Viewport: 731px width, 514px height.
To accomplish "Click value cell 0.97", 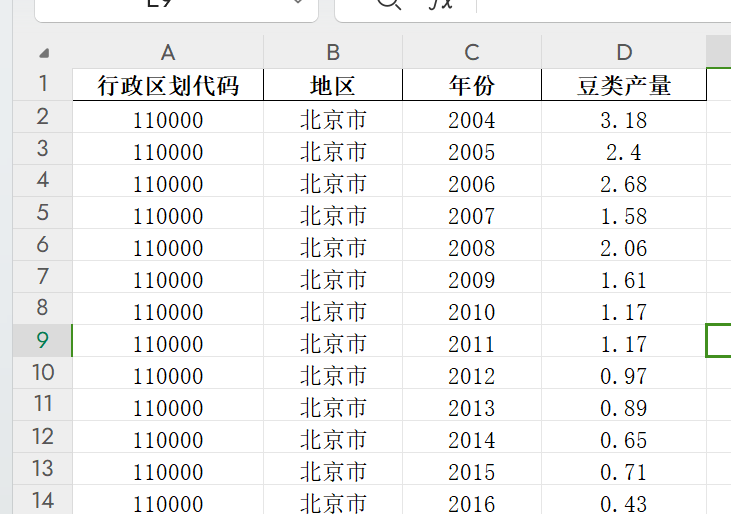I will pyautogui.click(x=624, y=373).
